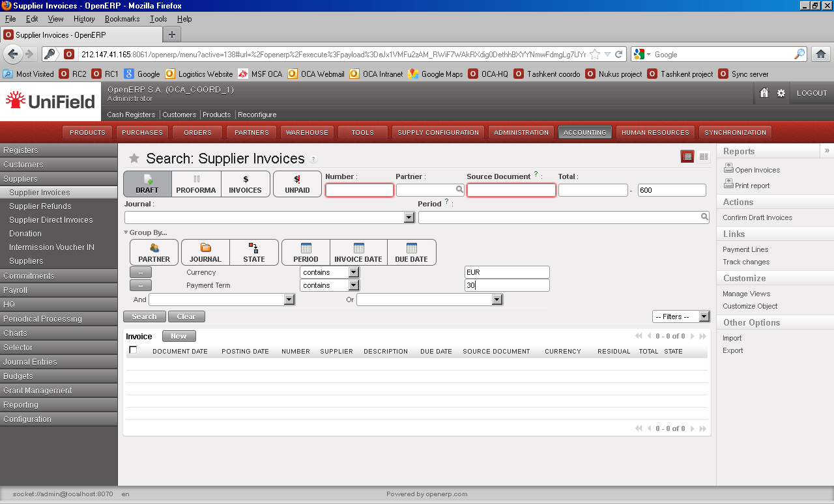Image resolution: width=834 pixels, height=504 pixels.
Task: Open preferences via the gear icon
Action: [x=781, y=93]
